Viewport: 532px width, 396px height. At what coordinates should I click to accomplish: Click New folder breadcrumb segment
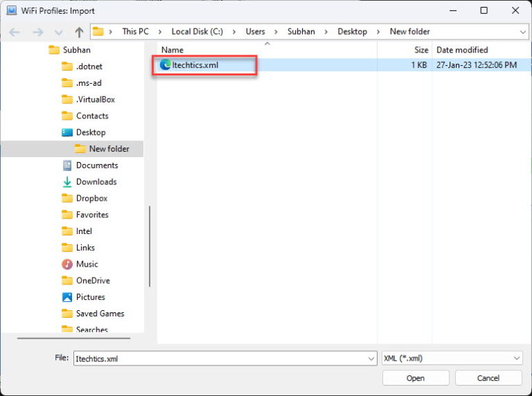point(410,32)
